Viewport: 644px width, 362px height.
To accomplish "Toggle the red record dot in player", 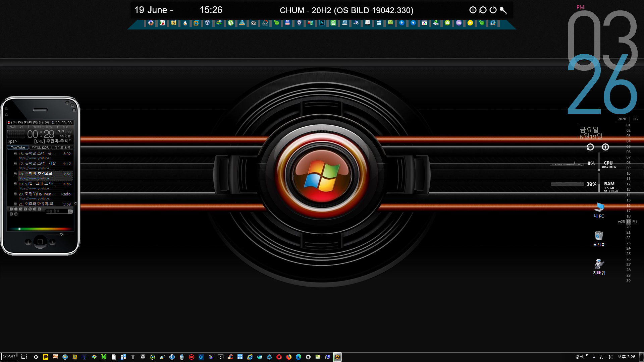I will click(9, 123).
